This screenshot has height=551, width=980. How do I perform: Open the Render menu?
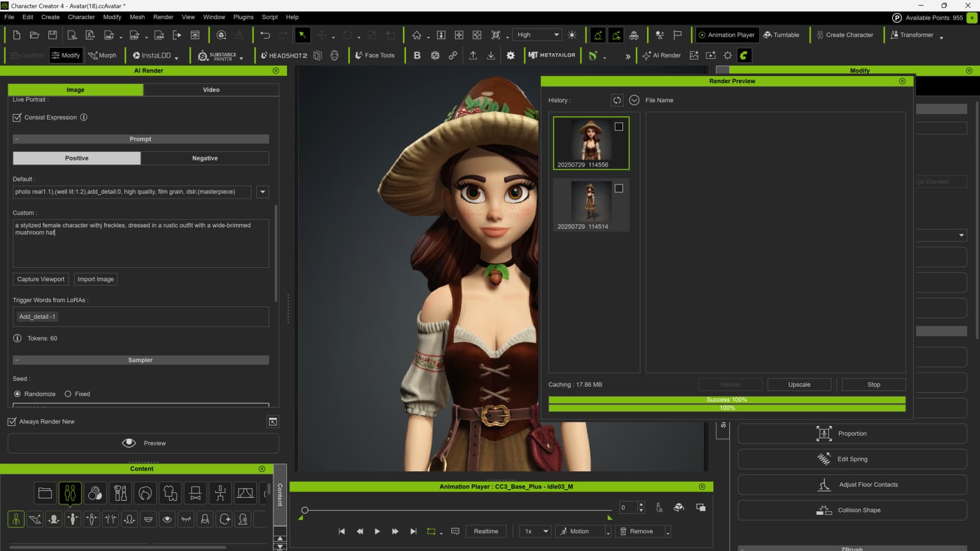click(x=163, y=17)
